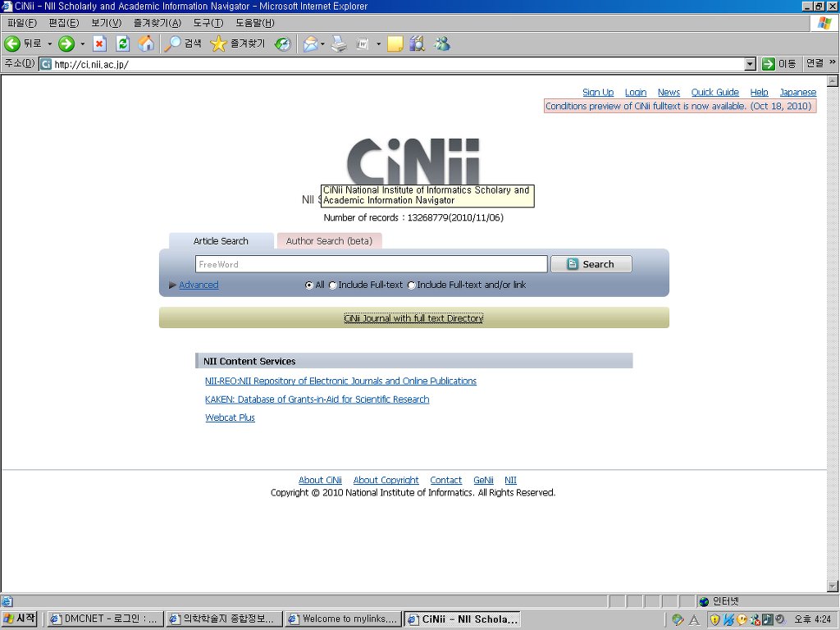Viewport: 840px width, 630px height.
Task: Switch to Author Search (beta) tab
Action: (329, 241)
